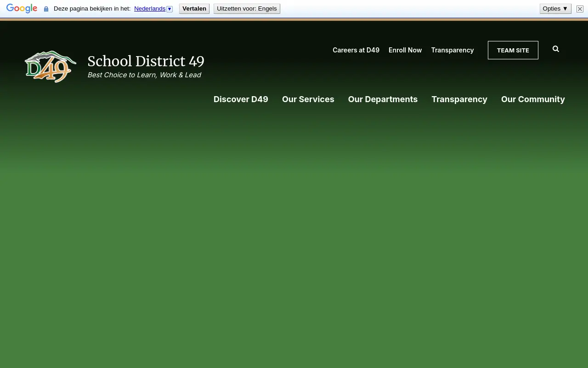Click Uitzetten voor: Engels button
Screen dimensions: 588x368
click(247, 9)
